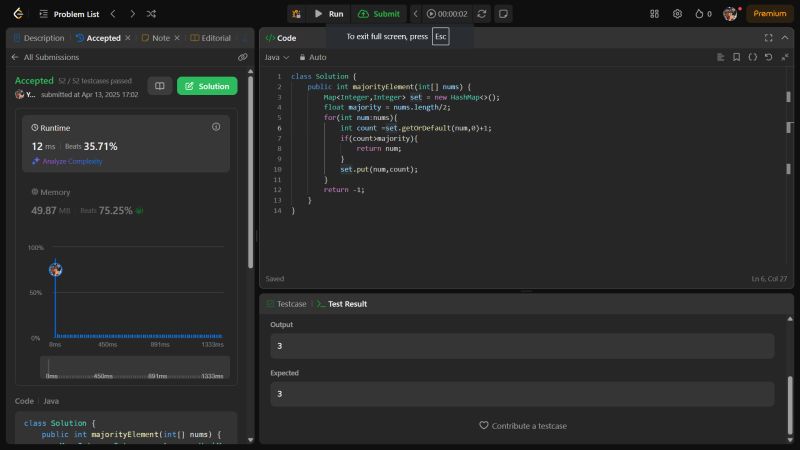Click the streak flame counter
800x450 pixels.
[703, 14]
